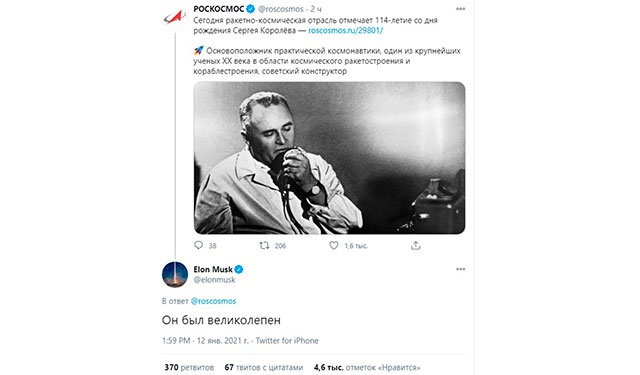Click Elon Musk's rocket avatar

click(175, 274)
